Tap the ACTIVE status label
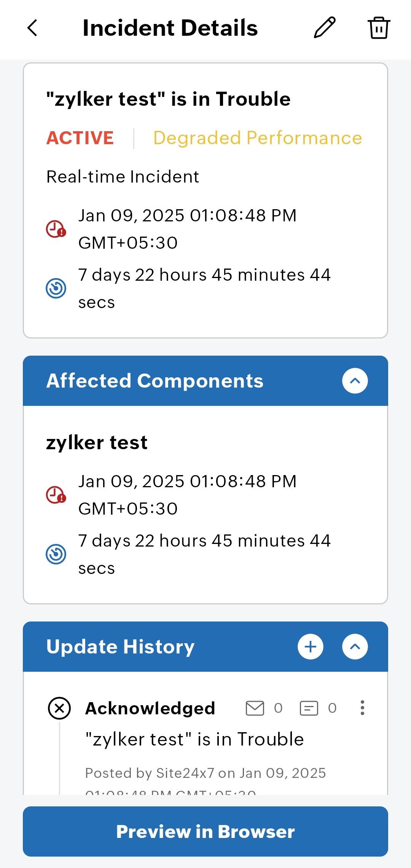The height and width of the screenshot is (868, 411). coord(80,138)
